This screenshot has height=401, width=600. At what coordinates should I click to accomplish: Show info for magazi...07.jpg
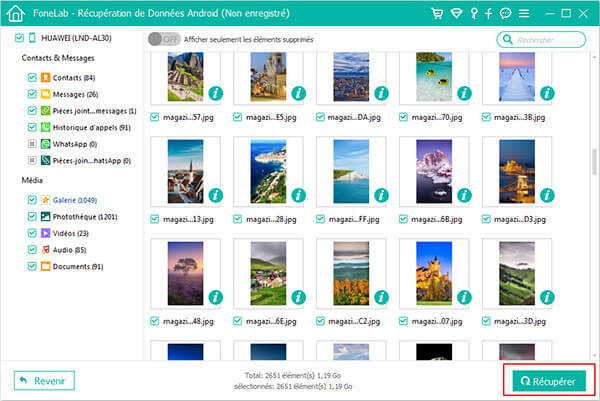464,297
